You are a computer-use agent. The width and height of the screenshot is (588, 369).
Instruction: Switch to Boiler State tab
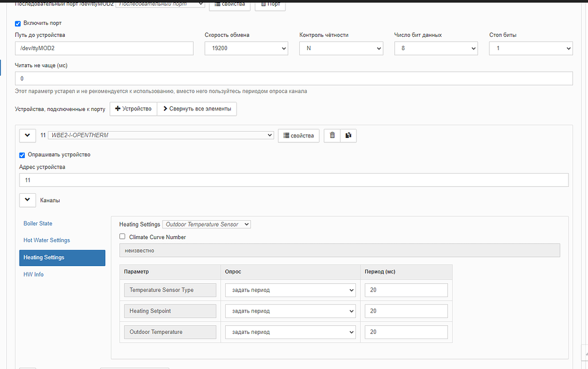click(38, 224)
